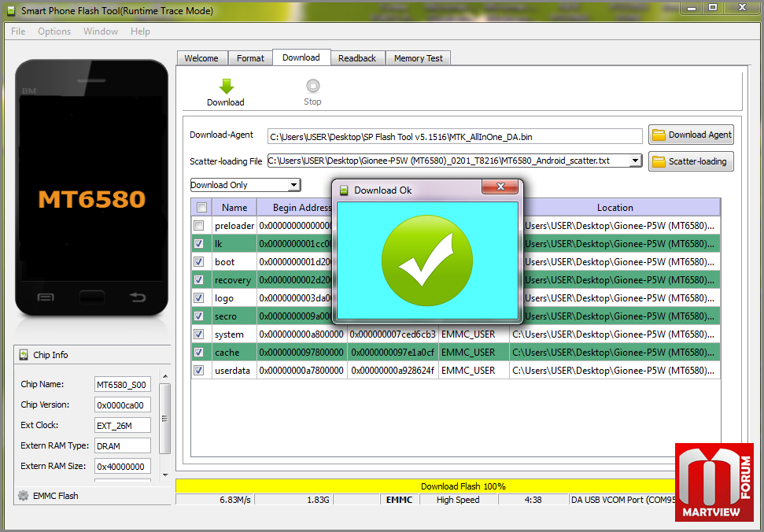The width and height of the screenshot is (764, 532).
Task: Uncheck the cache partition checkbox
Action: 199,353
